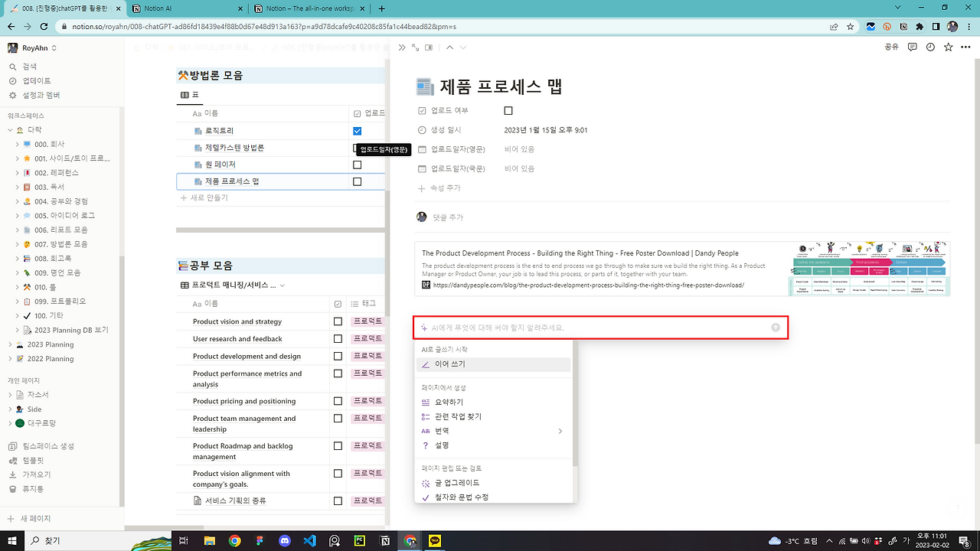
Task: Open KakaoTalk from the taskbar
Action: coord(435,540)
